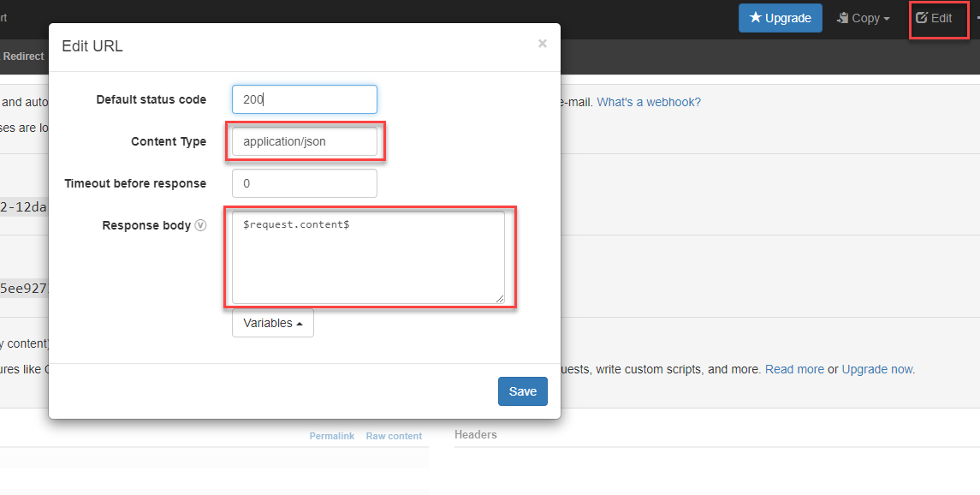This screenshot has width=980, height=495.
Task: Close the Edit URL dialog
Action: (542, 44)
